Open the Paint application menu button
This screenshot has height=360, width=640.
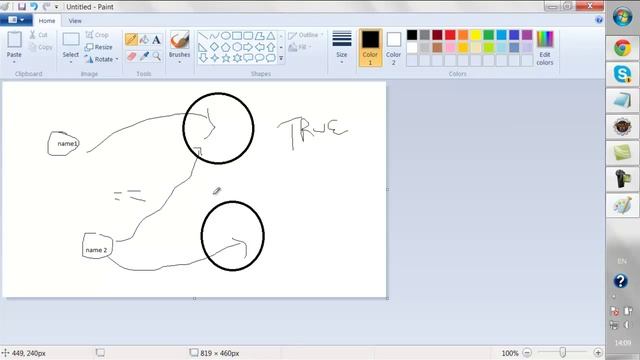click(x=16, y=20)
